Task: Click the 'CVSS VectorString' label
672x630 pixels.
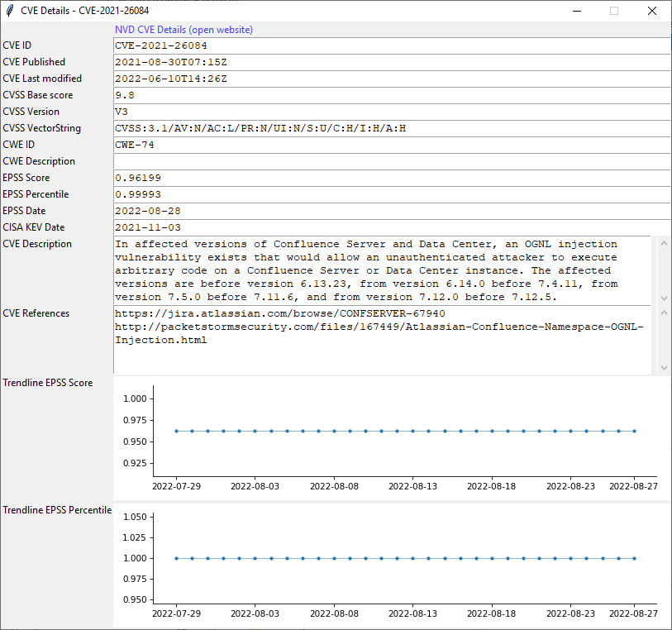Action: (x=41, y=128)
